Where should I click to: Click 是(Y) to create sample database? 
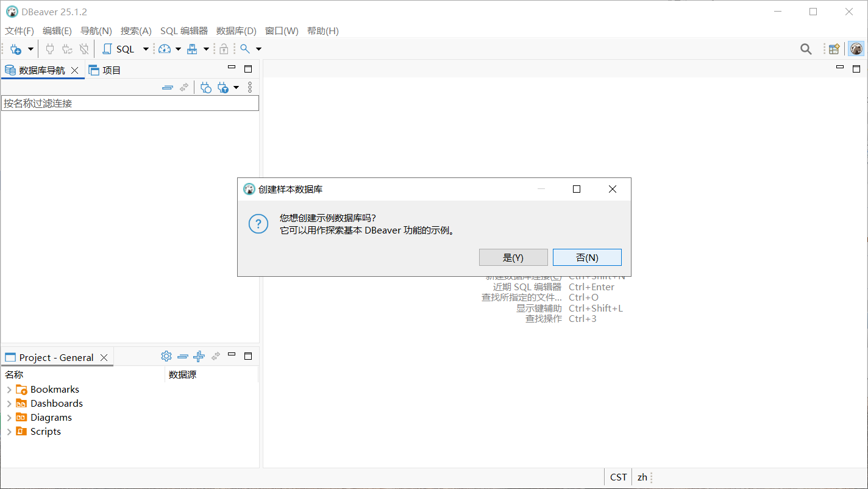[513, 257]
